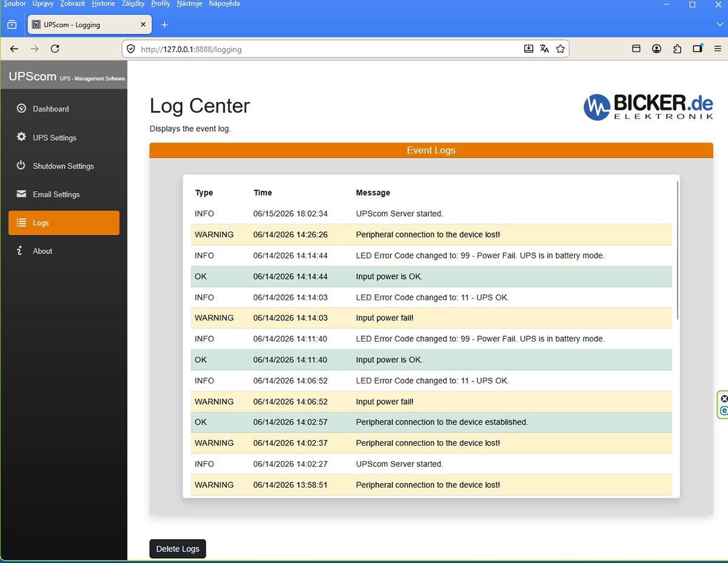Open the account profile icon
This screenshot has width=728, height=563.
tap(656, 49)
